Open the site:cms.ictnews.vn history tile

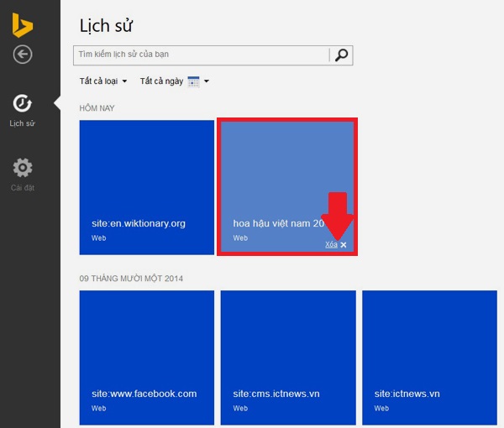coord(288,357)
